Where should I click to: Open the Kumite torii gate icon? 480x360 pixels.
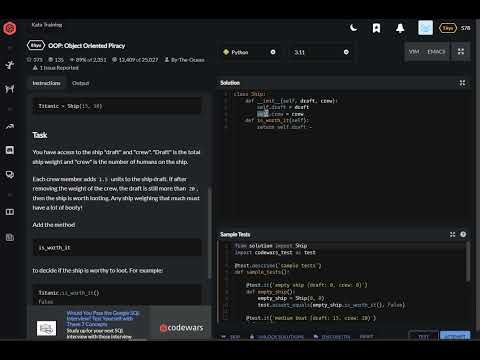[x=10, y=89]
